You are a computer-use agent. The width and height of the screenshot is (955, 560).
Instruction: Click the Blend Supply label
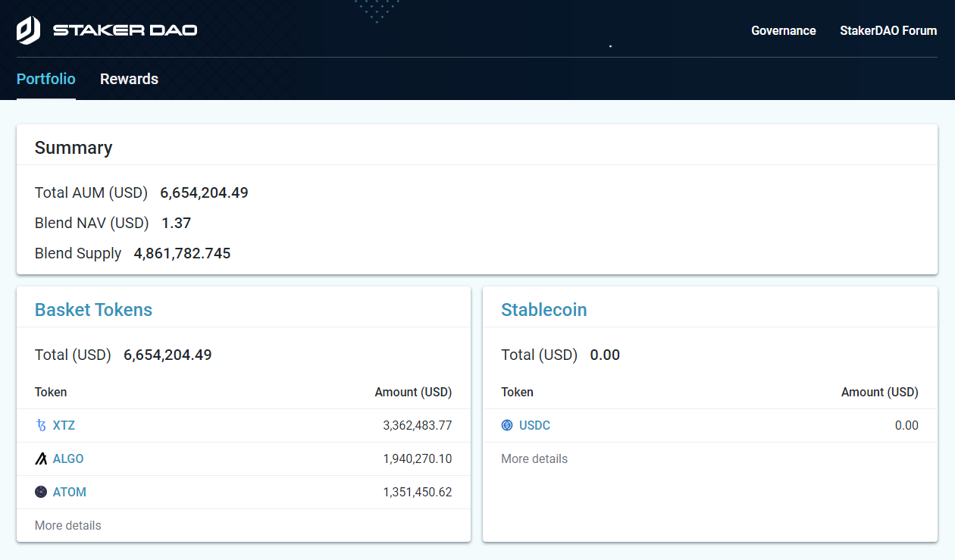pos(78,254)
